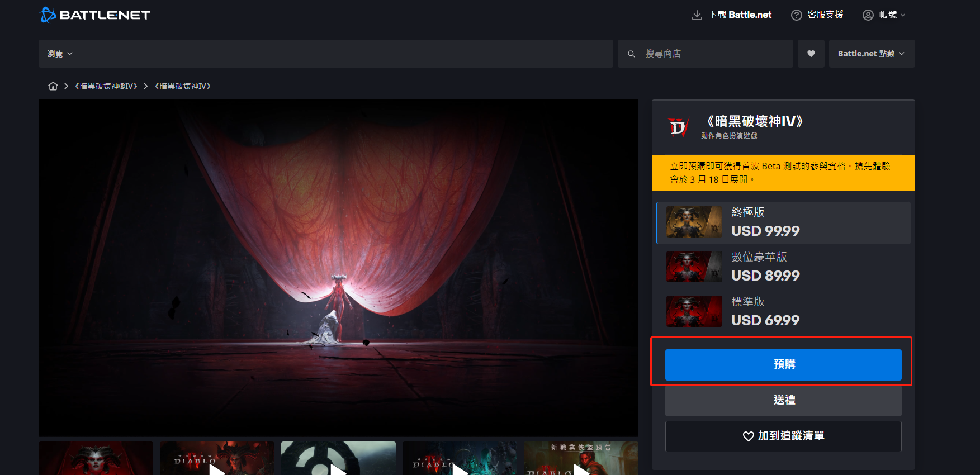This screenshot has height=475, width=980.
Task: Click the Battle.net logo
Action: (95, 15)
